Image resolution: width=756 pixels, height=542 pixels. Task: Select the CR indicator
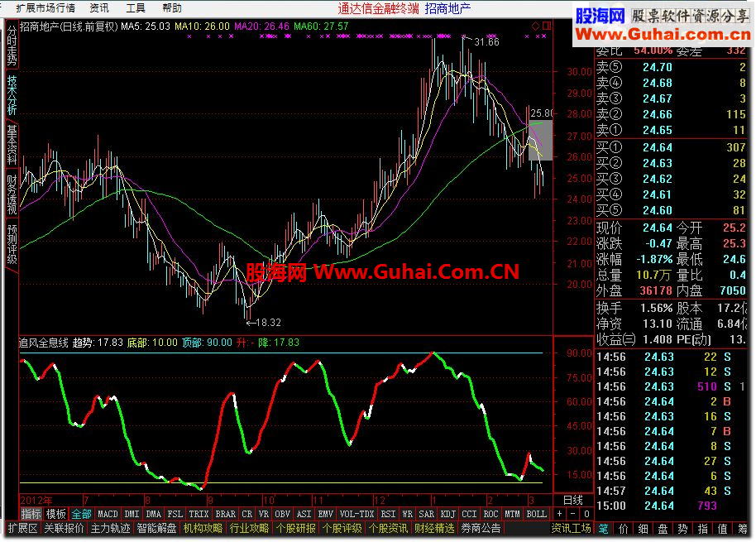246,514
